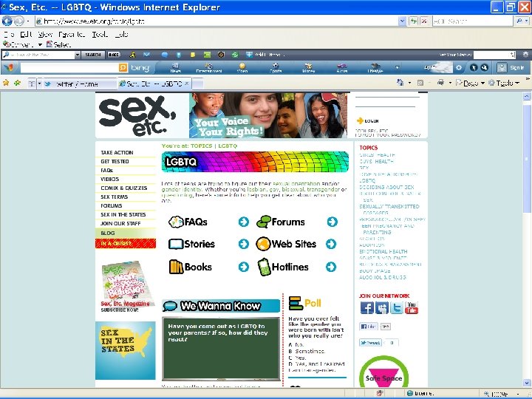
Task: Open the Page dropdown menu
Action: tap(470, 83)
